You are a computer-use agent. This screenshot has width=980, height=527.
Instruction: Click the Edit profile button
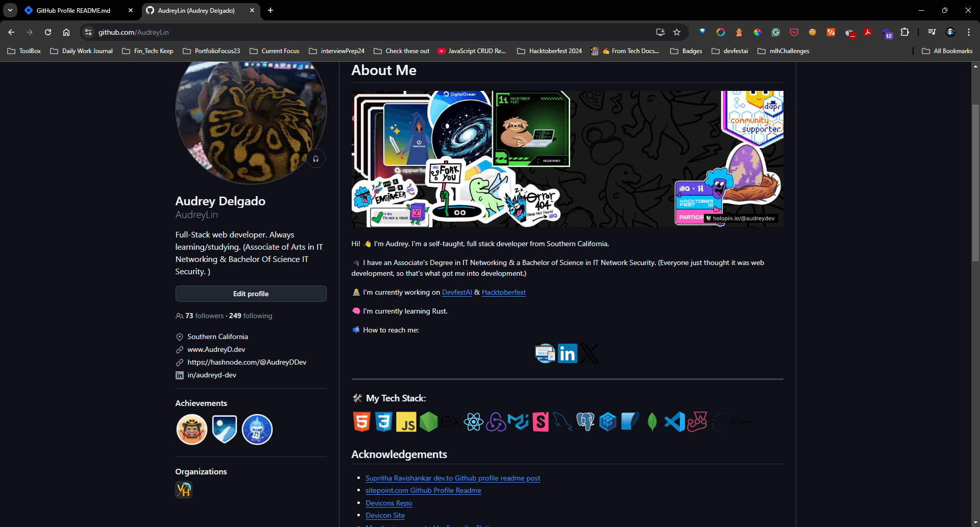click(251, 294)
